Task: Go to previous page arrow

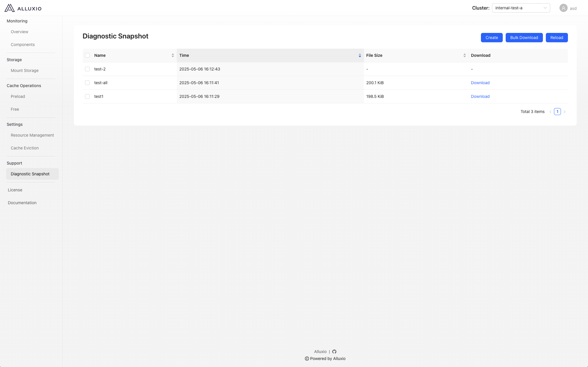Action: tap(550, 112)
